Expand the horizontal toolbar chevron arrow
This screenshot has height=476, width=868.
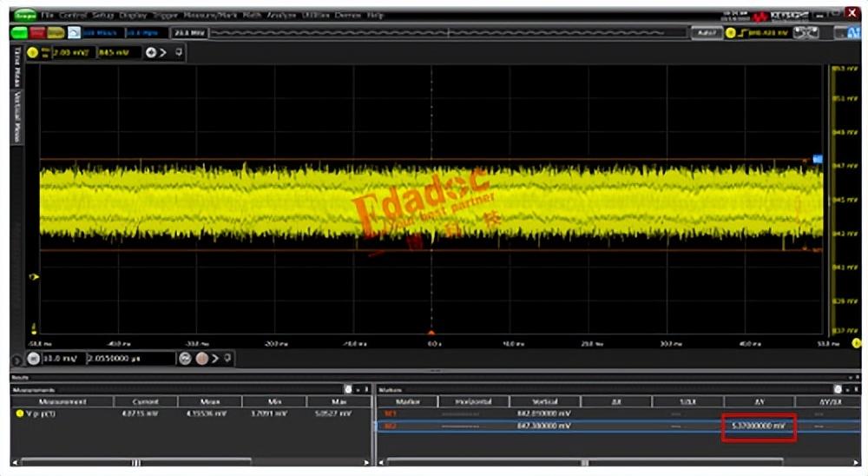click(215, 359)
